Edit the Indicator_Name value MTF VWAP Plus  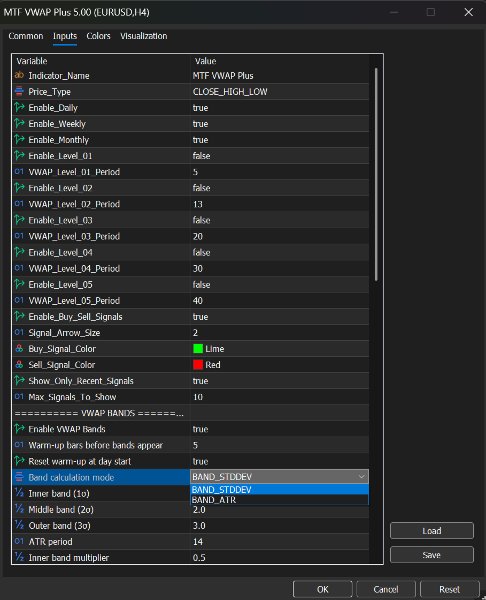click(223, 76)
